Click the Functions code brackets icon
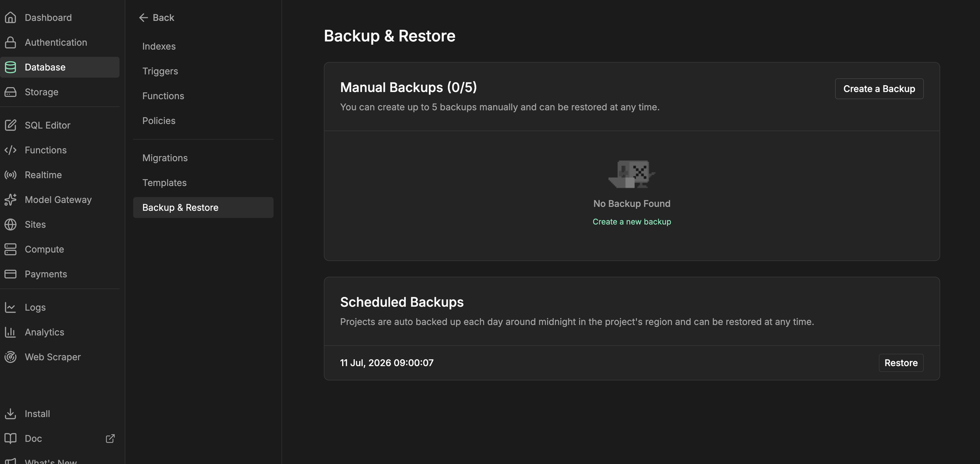 (x=10, y=150)
